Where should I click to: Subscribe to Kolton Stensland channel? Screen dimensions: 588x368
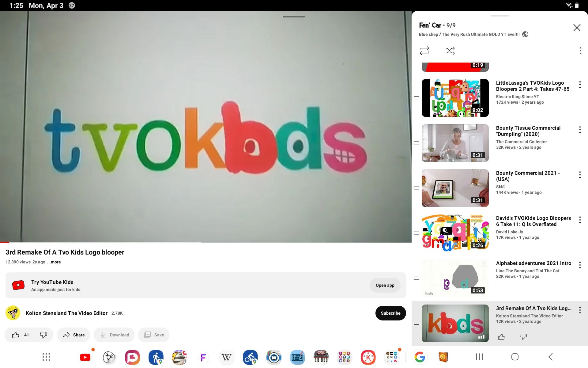click(x=390, y=313)
